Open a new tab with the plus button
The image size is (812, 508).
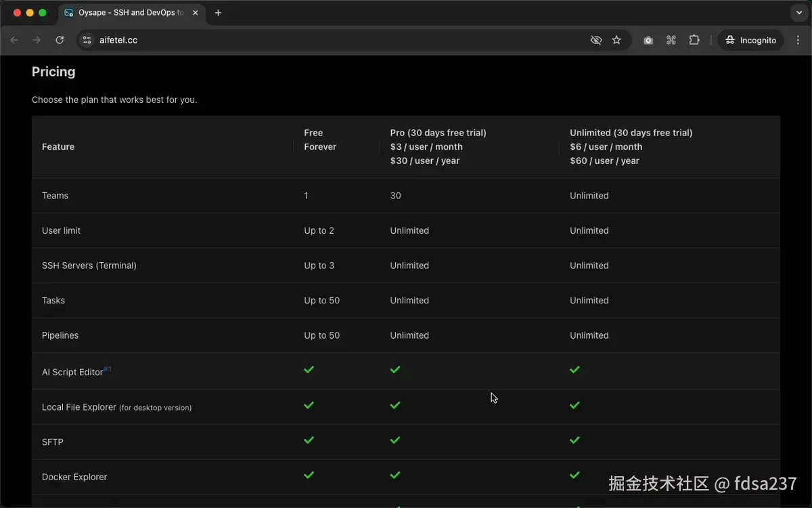[x=218, y=13]
